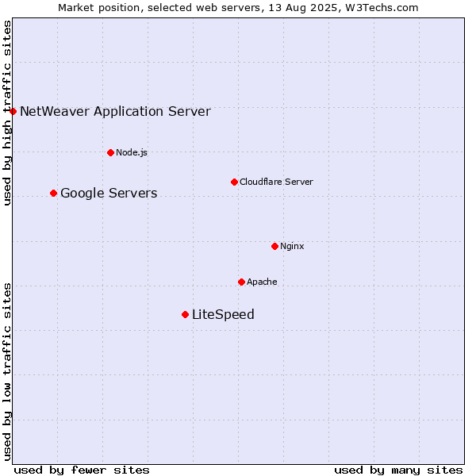Click the 'used by low traffic sites' axis label
The height and width of the screenshot is (476, 476).
(7, 372)
